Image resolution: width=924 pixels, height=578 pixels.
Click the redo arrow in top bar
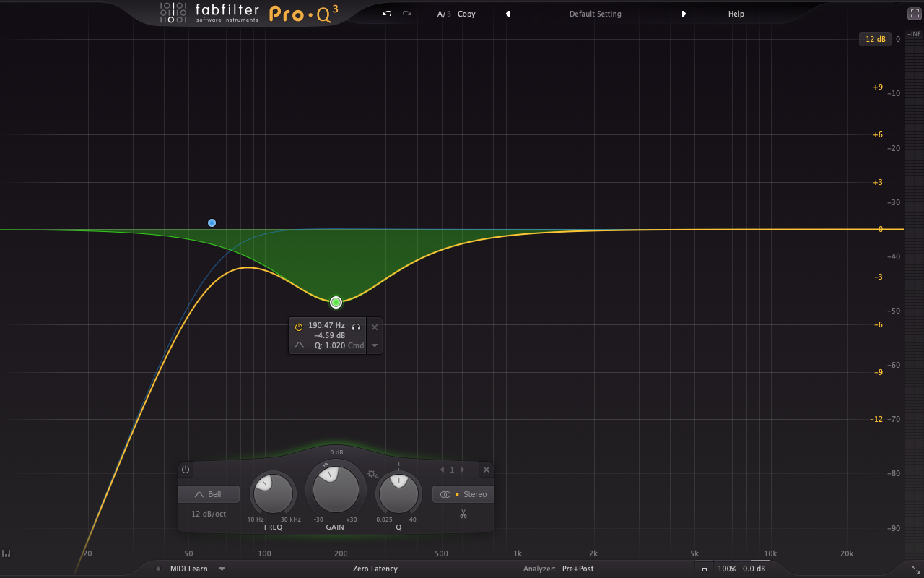click(x=407, y=14)
